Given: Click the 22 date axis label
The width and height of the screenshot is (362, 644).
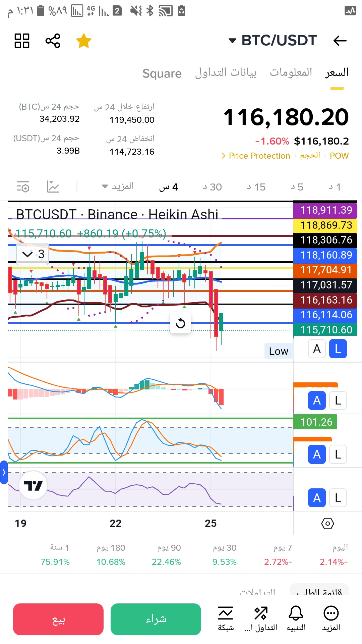Looking at the screenshot, I should (x=116, y=523).
